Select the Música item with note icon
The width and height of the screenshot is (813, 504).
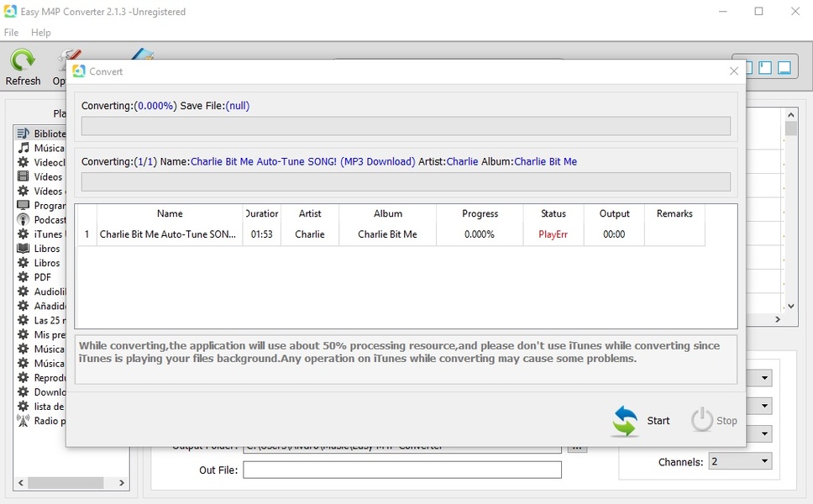click(x=23, y=148)
